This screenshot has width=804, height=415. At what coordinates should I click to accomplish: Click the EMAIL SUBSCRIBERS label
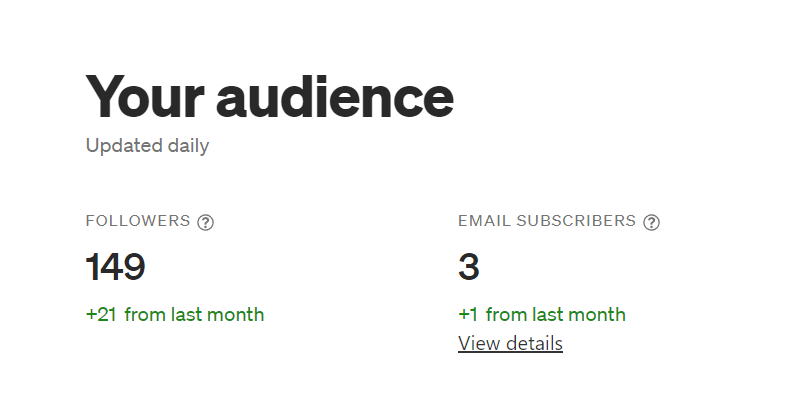coord(547,221)
